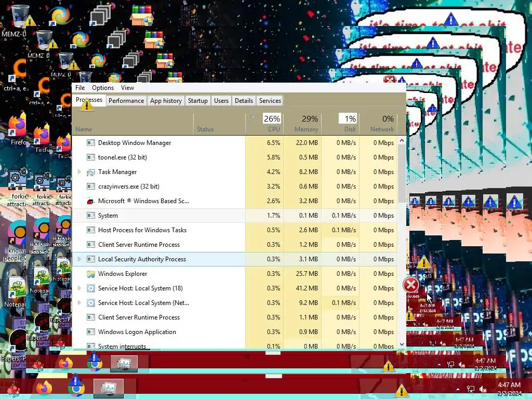Click the red error X icon beside Task Manager

click(410, 285)
